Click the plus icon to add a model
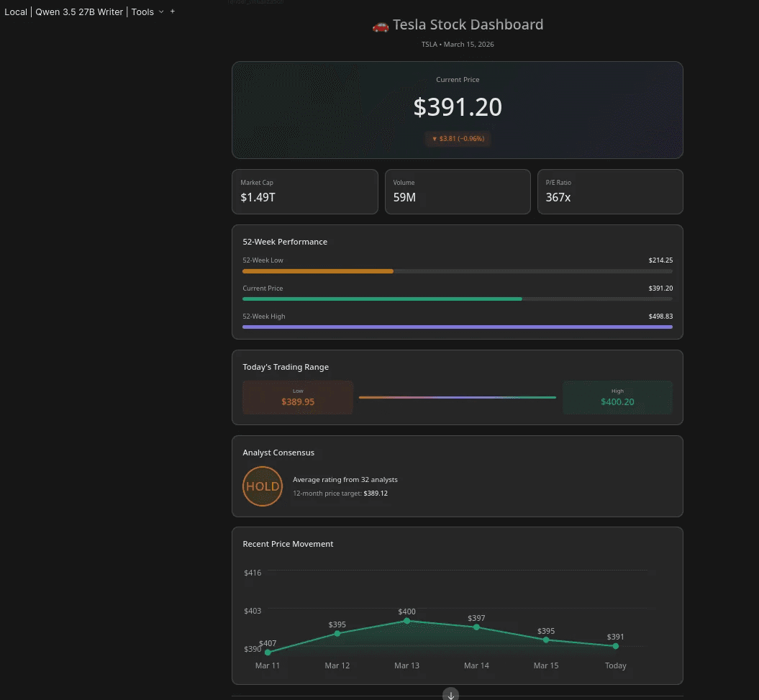Image resolution: width=759 pixels, height=700 pixels. click(x=173, y=11)
